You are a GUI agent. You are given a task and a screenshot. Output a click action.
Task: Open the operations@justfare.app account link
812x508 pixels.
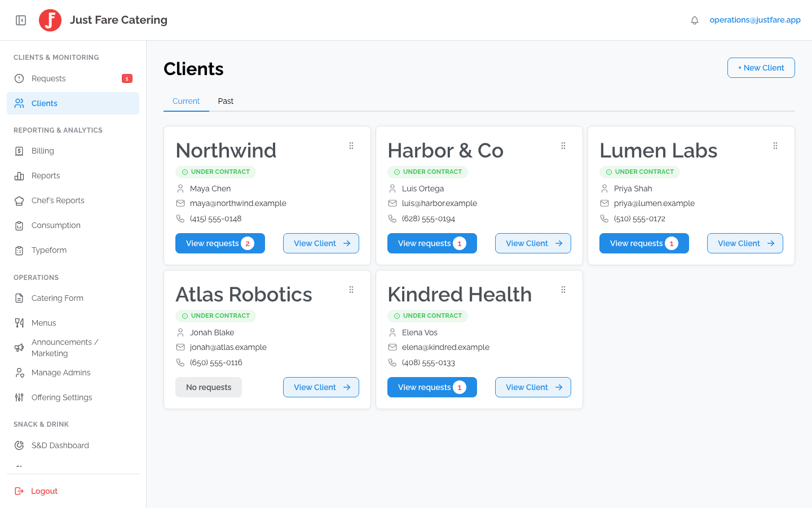tap(755, 20)
